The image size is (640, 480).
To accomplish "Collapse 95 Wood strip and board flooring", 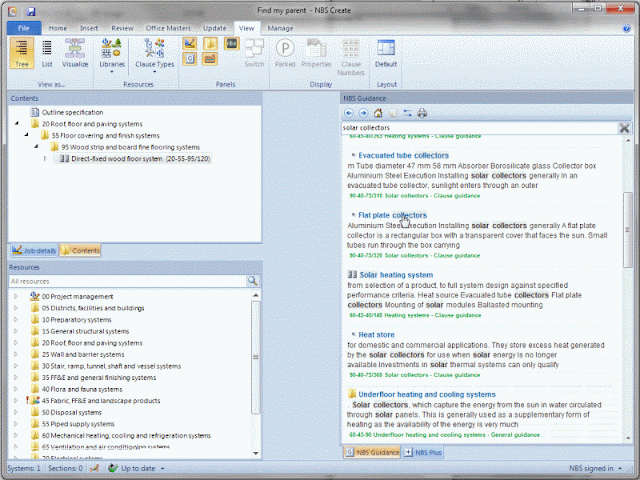I will point(36,147).
